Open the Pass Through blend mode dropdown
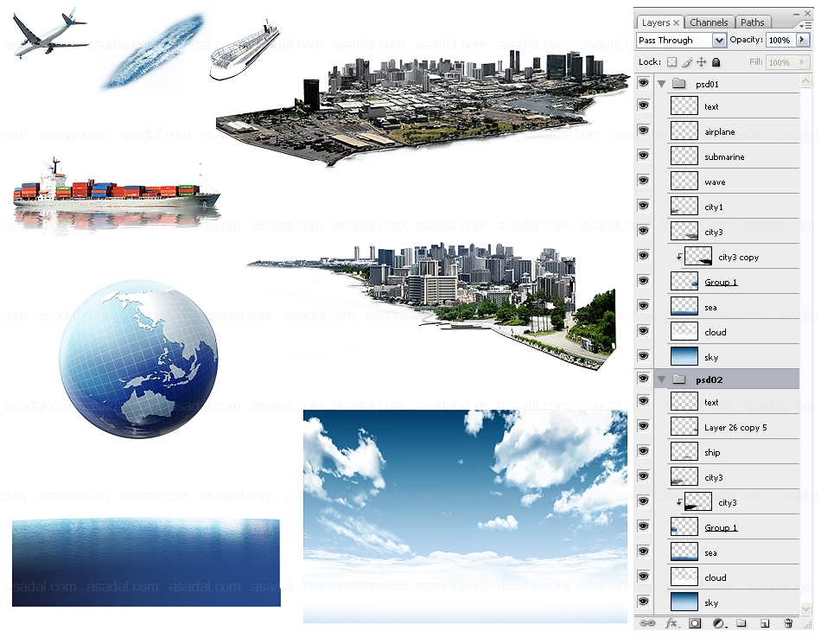Screen dimensions: 821x644 pos(718,41)
